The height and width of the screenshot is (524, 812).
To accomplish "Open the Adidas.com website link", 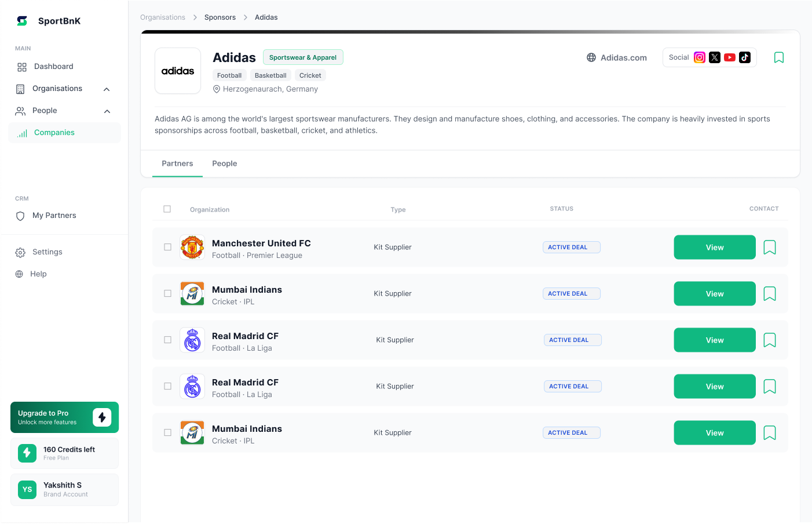I will point(623,58).
